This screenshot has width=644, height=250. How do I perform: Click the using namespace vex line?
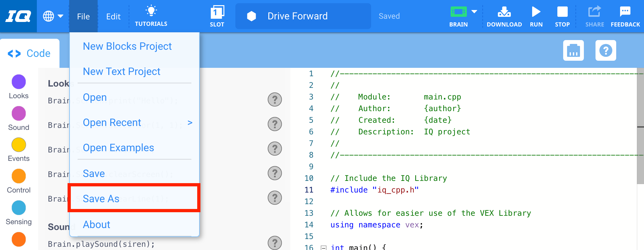[377, 225]
